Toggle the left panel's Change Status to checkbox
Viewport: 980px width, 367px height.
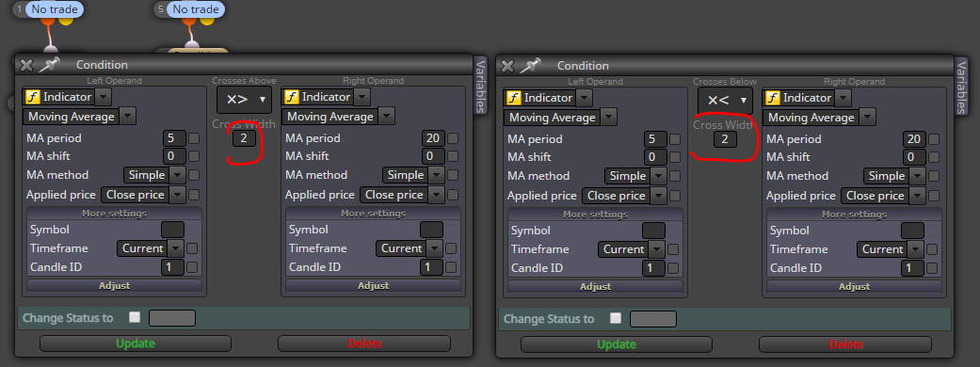click(135, 317)
